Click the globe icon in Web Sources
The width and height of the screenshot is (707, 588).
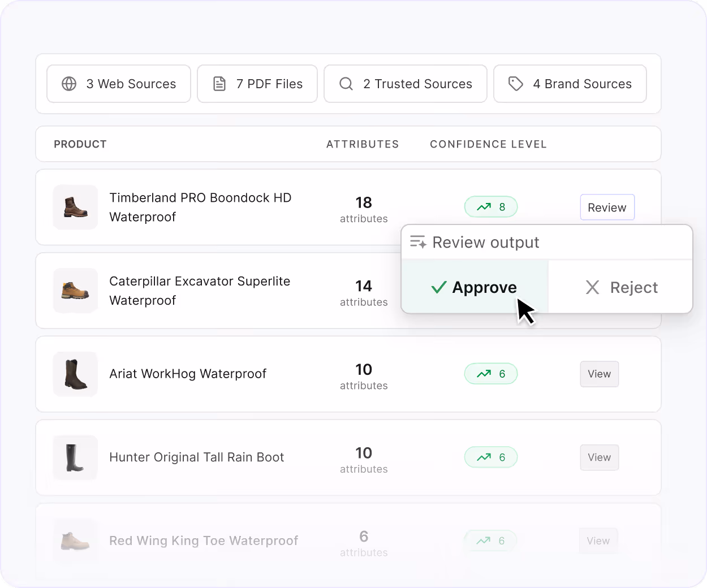69,84
